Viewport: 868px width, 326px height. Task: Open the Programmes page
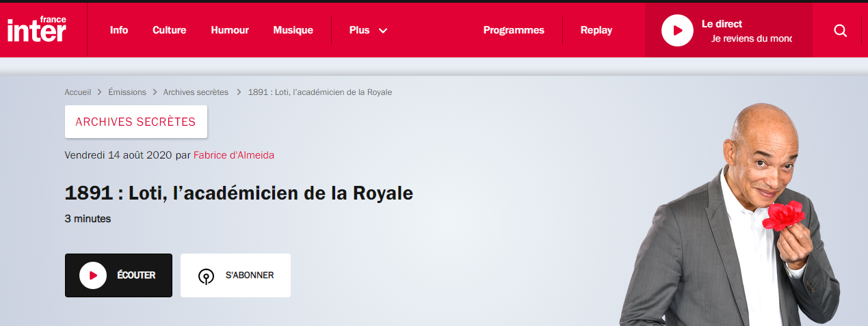point(514,30)
